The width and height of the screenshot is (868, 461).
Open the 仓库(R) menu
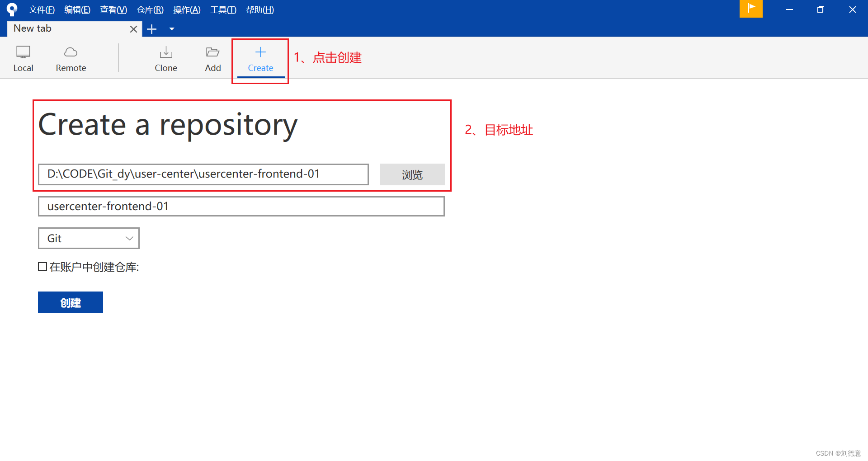coord(150,9)
